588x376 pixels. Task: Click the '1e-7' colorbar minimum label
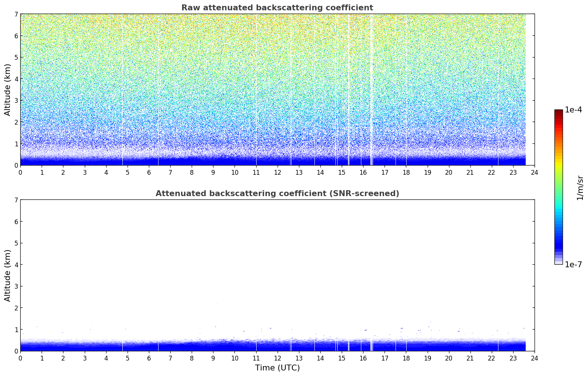point(573,265)
